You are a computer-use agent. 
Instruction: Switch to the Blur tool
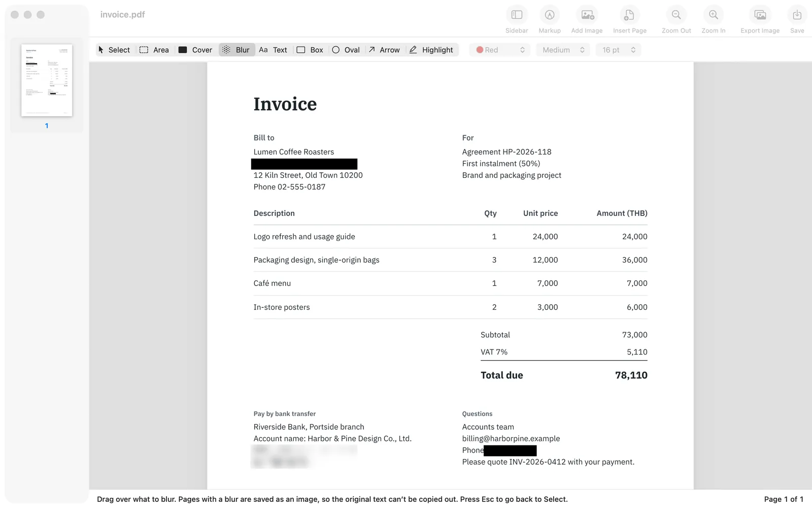pos(236,50)
